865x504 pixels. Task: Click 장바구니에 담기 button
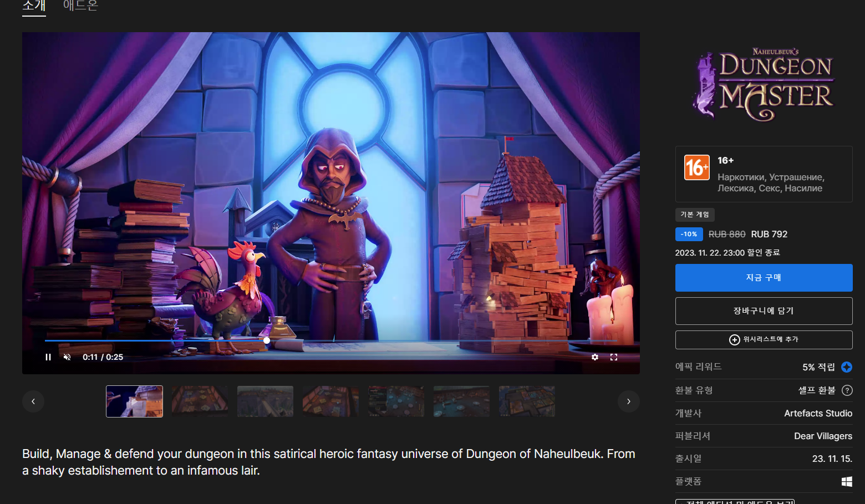point(764,311)
